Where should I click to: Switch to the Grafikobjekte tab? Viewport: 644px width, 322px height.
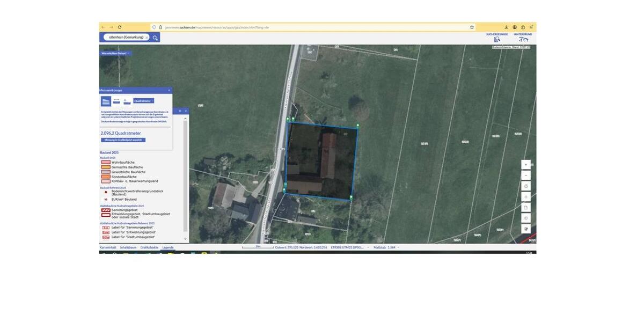tap(149, 247)
